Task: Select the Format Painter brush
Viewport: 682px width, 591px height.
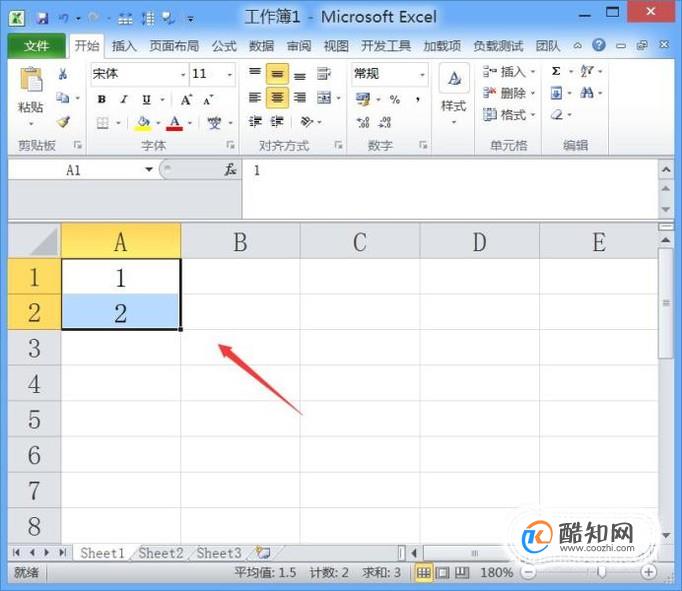Action: 64,122
